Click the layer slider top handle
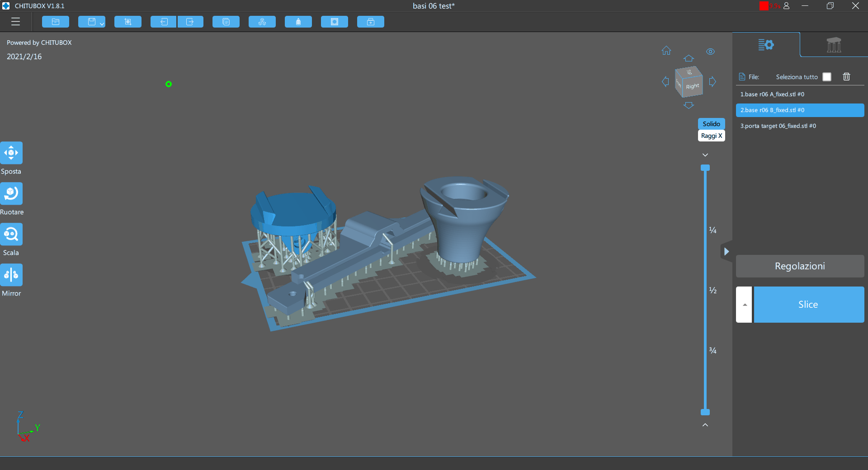Viewport: 868px width, 470px height. coord(705,168)
